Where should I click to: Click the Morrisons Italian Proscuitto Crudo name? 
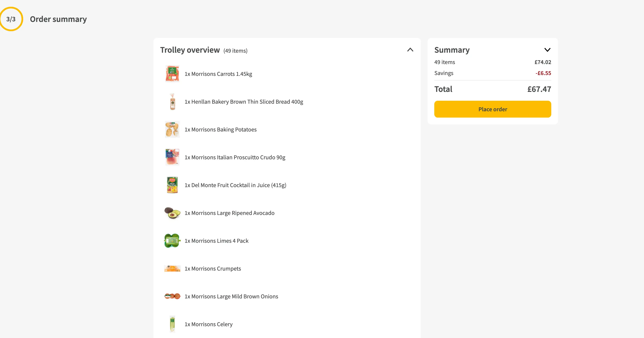click(235, 157)
